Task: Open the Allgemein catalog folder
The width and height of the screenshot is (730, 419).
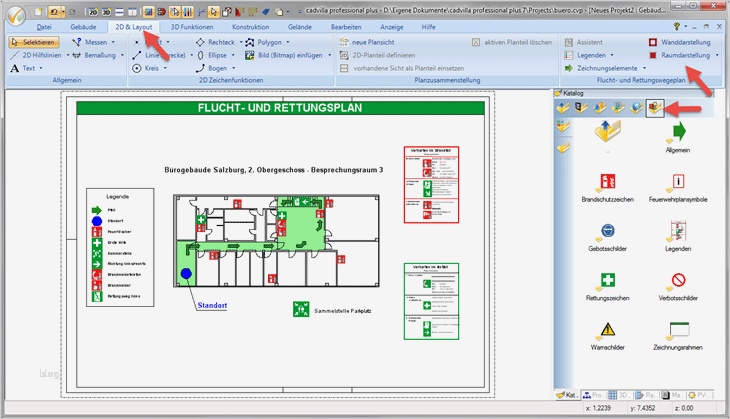Action: click(x=677, y=134)
